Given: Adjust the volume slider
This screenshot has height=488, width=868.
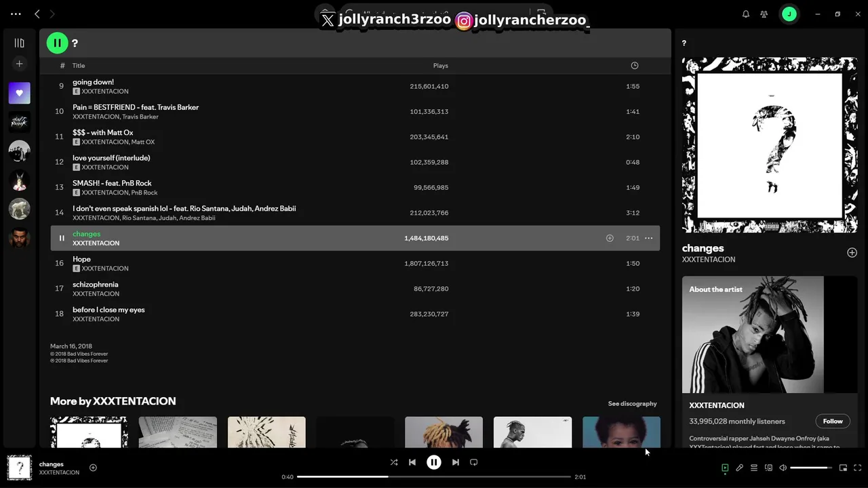Looking at the screenshot, I should coord(811,468).
